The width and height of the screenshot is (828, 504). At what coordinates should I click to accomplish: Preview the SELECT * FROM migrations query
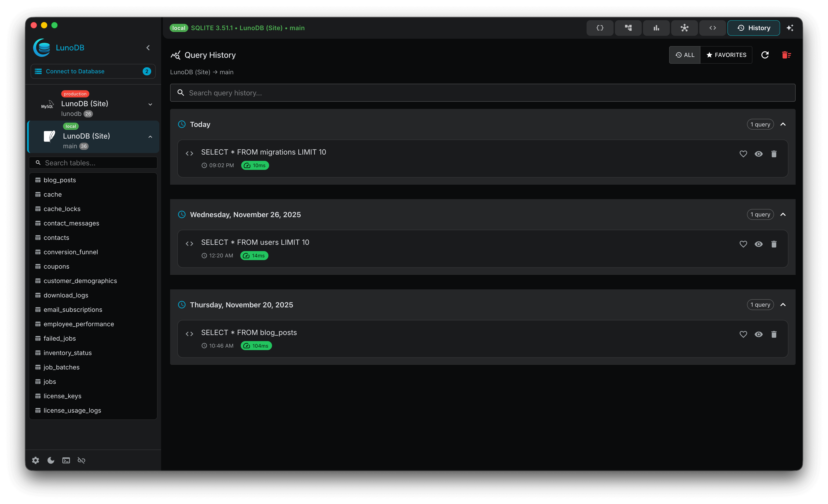coord(759,154)
